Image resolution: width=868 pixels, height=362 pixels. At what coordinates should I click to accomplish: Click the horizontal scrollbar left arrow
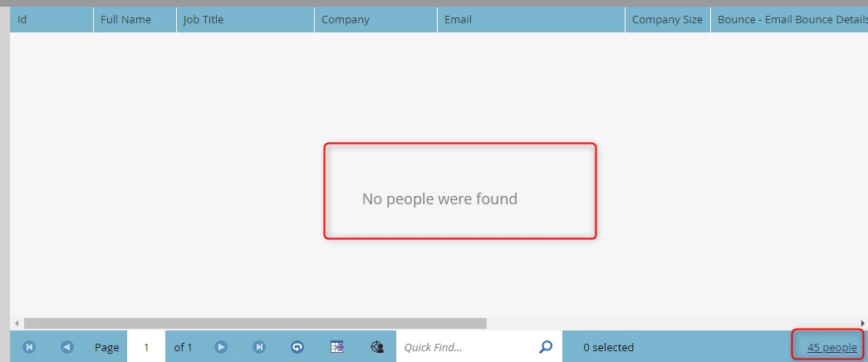pyautogui.click(x=17, y=323)
